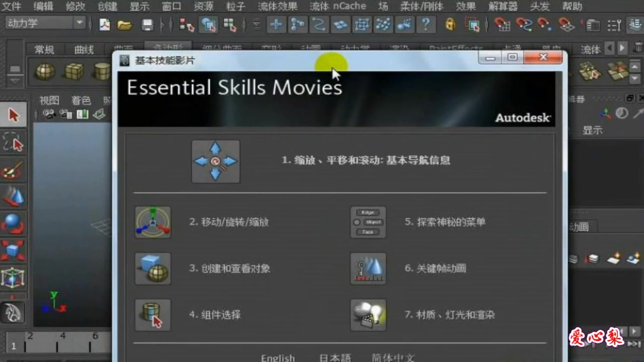644x362 pixels.
Task: Click the navigation arrows thumbnail for movie 1
Action: [215, 161]
